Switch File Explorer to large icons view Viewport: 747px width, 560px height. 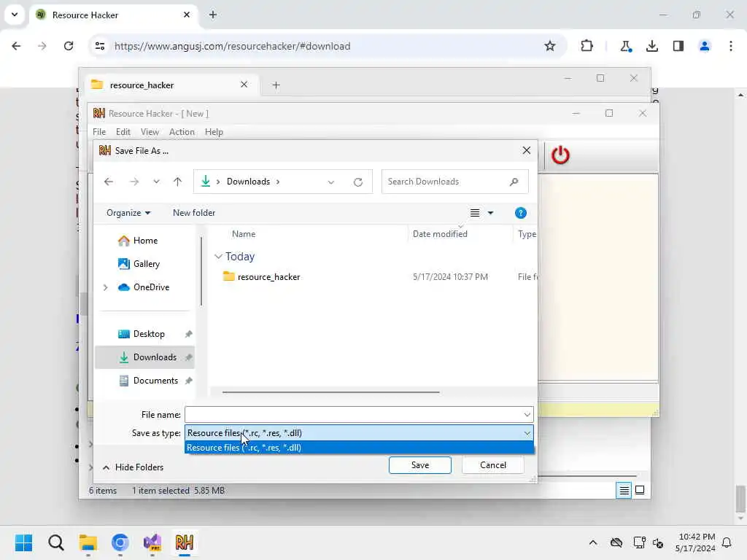[x=640, y=490]
